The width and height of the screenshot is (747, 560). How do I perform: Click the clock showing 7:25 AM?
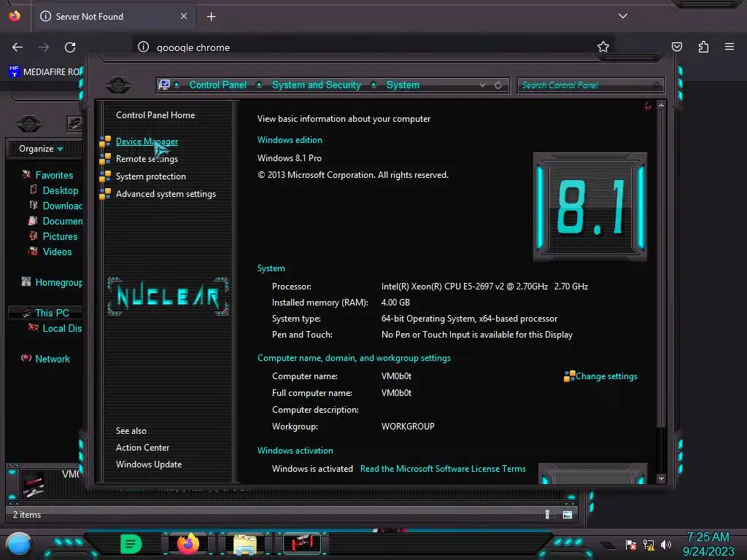[708, 537]
